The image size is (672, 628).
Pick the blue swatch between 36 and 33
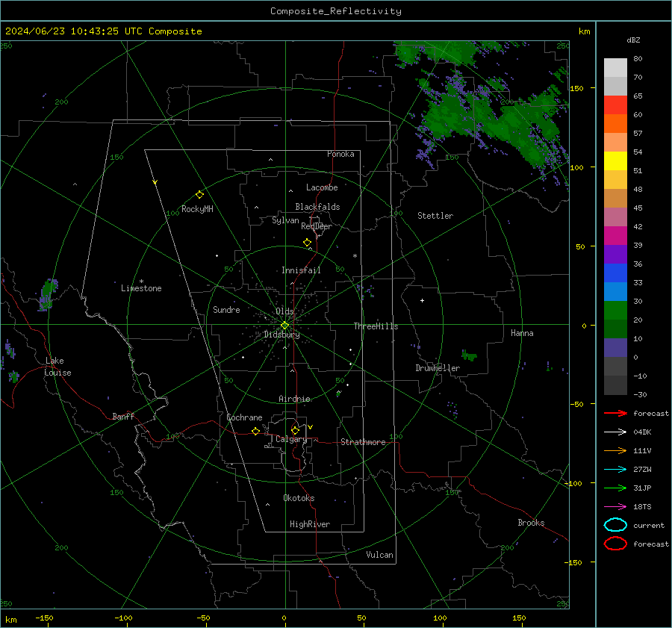[615, 273]
